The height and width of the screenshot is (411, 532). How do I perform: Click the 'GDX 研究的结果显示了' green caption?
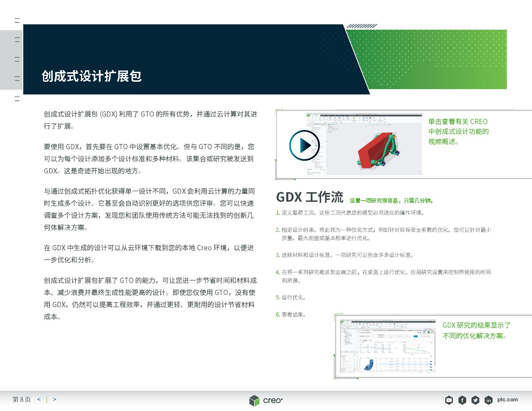(x=476, y=325)
